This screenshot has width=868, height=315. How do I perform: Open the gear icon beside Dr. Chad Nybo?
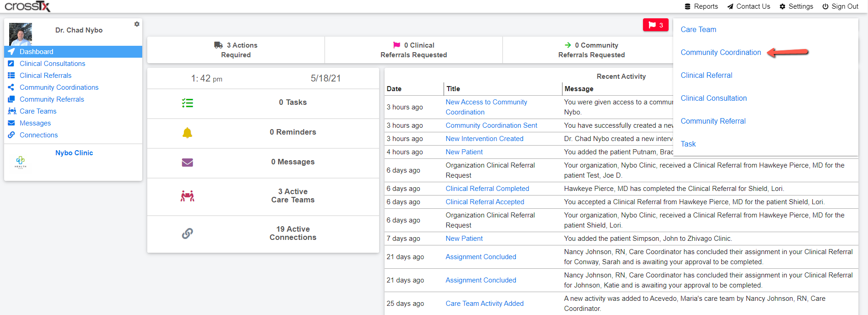click(x=137, y=24)
